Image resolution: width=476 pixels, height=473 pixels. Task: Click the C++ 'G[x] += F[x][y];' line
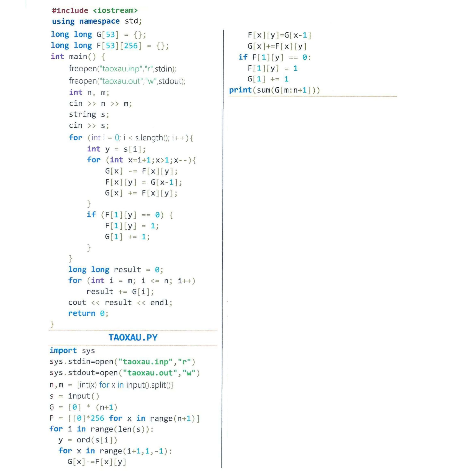(141, 193)
